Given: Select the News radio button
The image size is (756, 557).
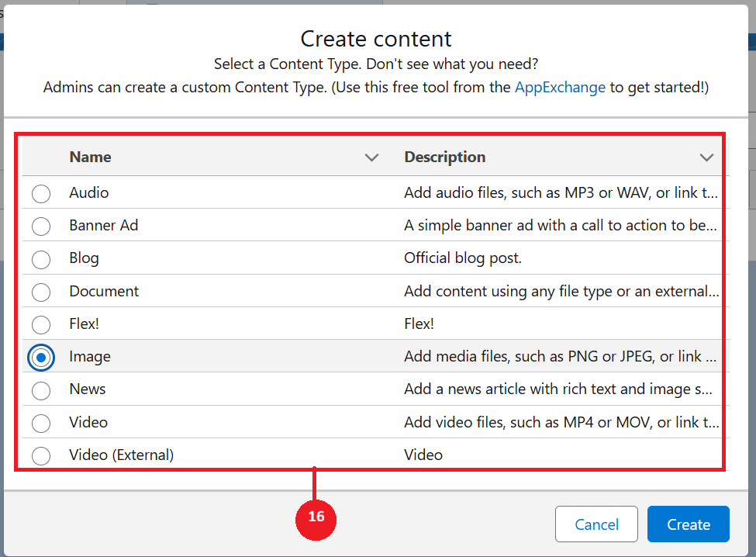Looking at the screenshot, I should [x=41, y=389].
